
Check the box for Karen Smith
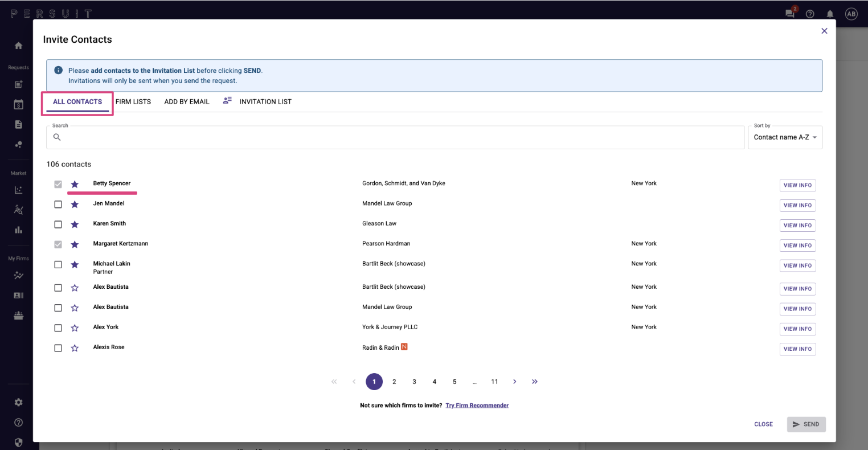point(58,224)
